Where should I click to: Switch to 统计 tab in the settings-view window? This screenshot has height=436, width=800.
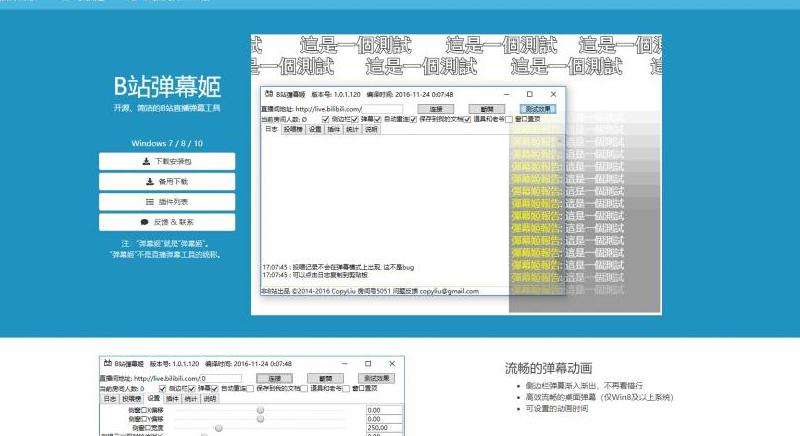pos(191,399)
